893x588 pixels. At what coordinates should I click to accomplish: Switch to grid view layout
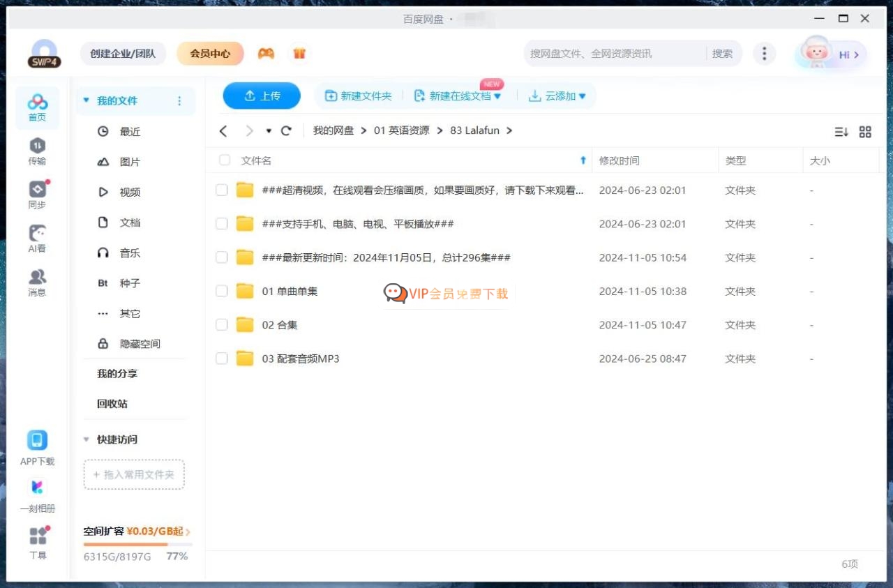[865, 132]
